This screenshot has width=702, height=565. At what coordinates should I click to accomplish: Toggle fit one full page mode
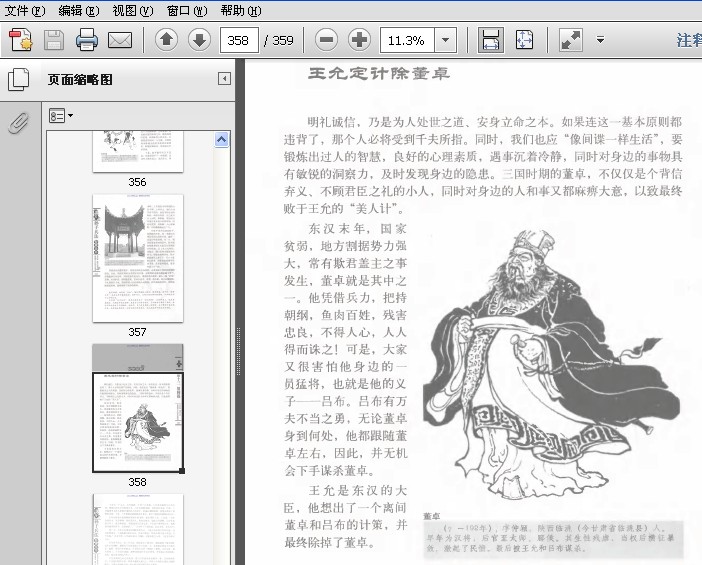(x=524, y=40)
